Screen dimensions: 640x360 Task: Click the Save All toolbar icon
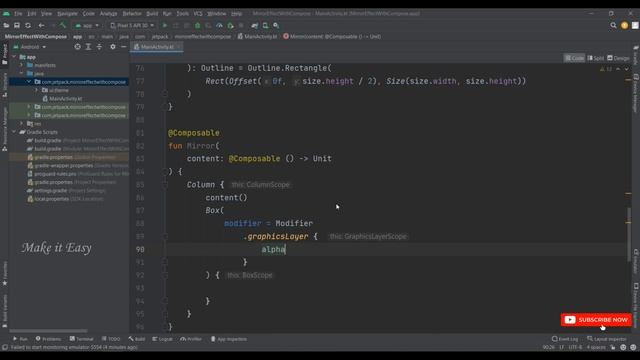pos(17,25)
